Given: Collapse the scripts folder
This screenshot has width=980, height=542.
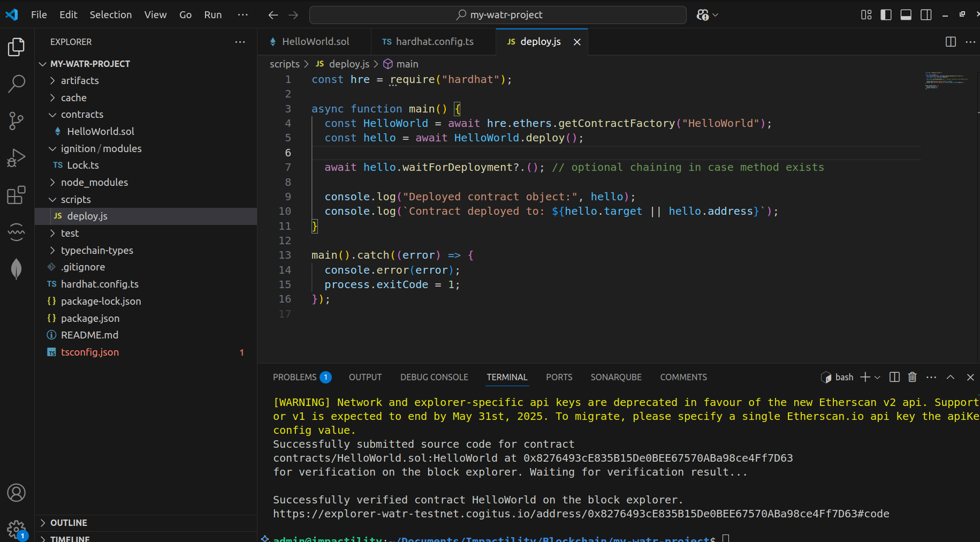Looking at the screenshot, I should 75,200.
